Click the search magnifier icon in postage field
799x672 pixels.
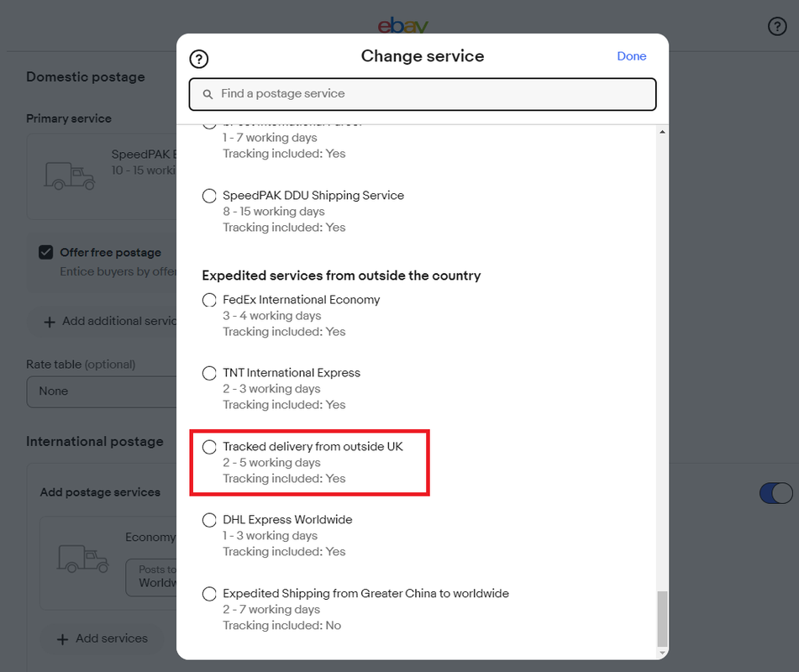click(x=208, y=94)
